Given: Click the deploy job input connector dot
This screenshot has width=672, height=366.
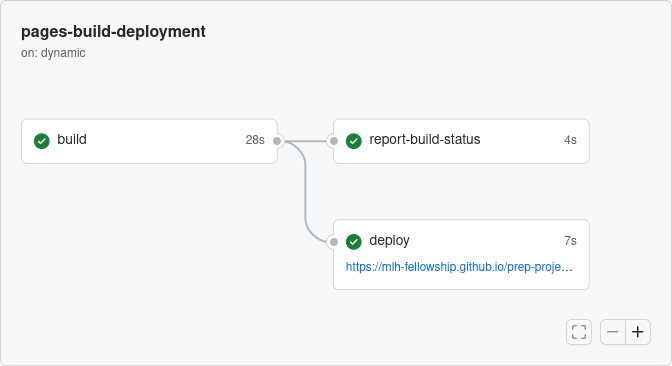Looking at the screenshot, I should click(333, 242).
